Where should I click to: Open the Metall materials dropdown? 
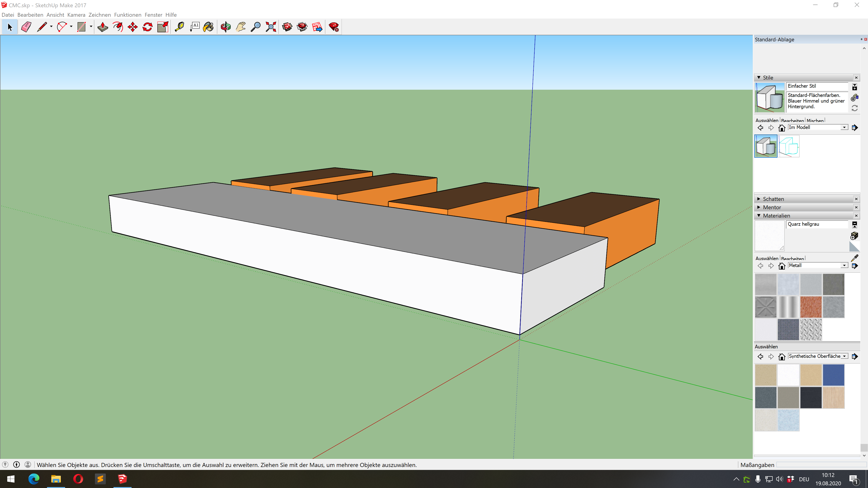pos(844,265)
